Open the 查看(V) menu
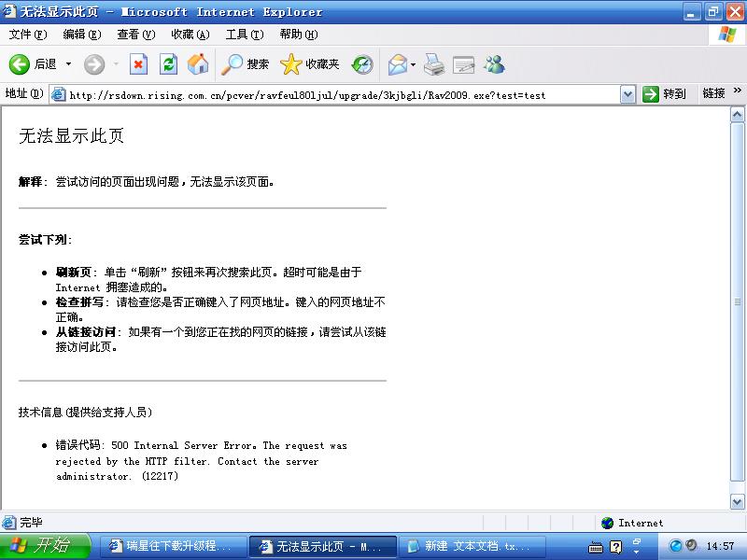Viewport: 747px width, 560px height. [136, 35]
